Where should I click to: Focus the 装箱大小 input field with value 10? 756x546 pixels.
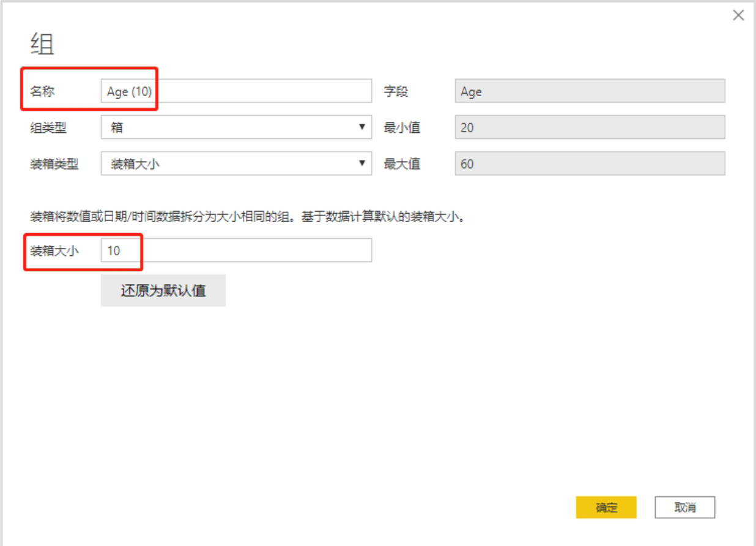pyautogui.click(x=236, y=250)
